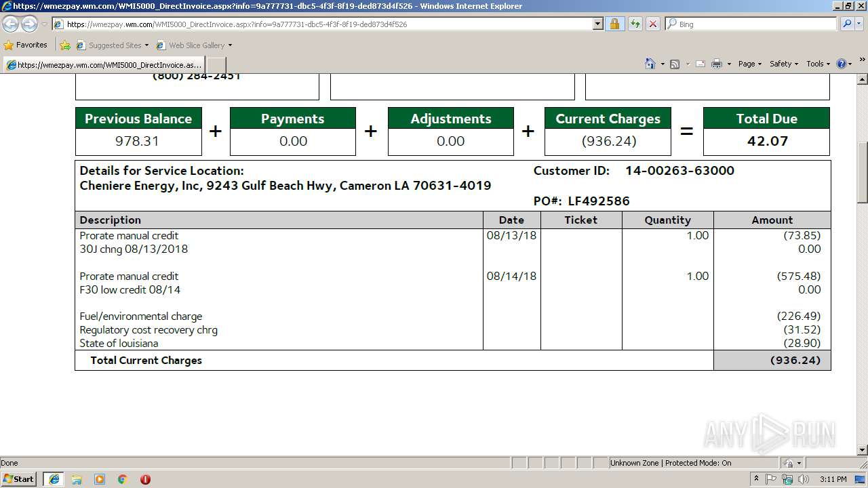Open a new blank tab

point(216,64)
